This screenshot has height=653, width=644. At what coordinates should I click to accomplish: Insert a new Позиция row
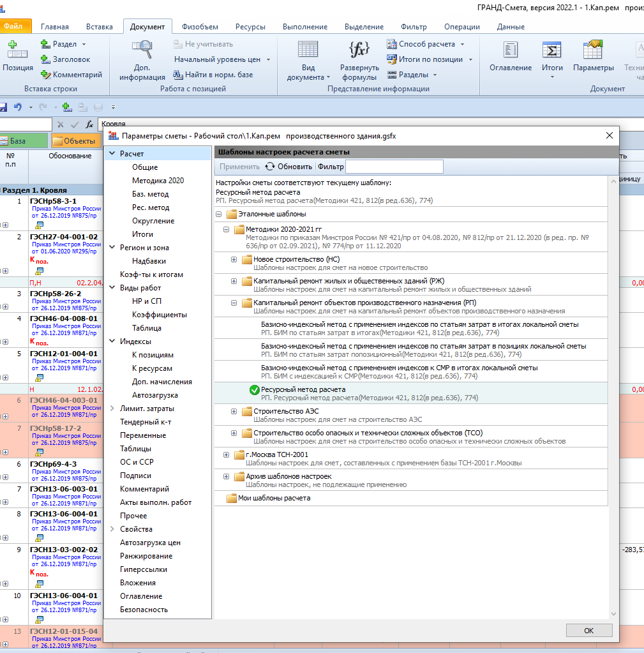pyautogui.click(x=17, y=56)
